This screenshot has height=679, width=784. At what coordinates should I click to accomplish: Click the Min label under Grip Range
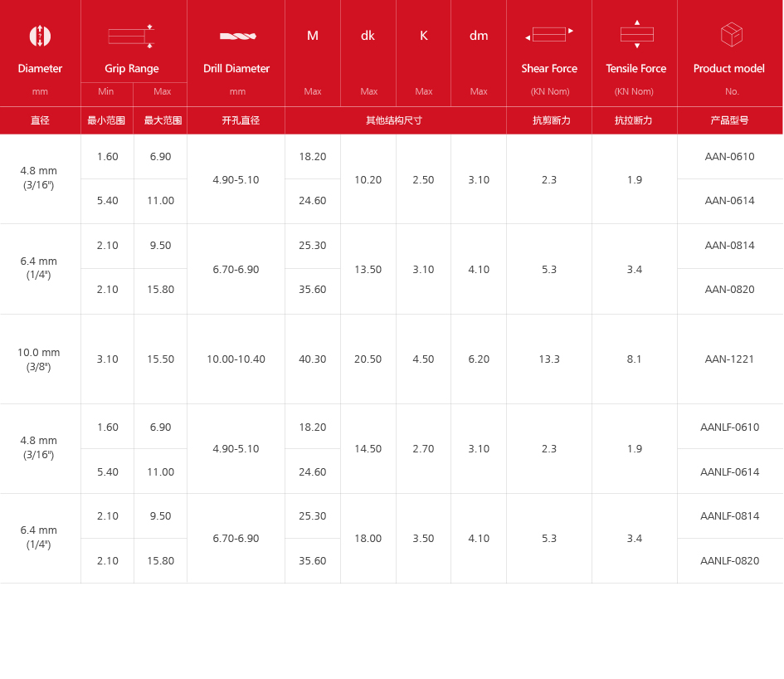[x=106, y=91]
